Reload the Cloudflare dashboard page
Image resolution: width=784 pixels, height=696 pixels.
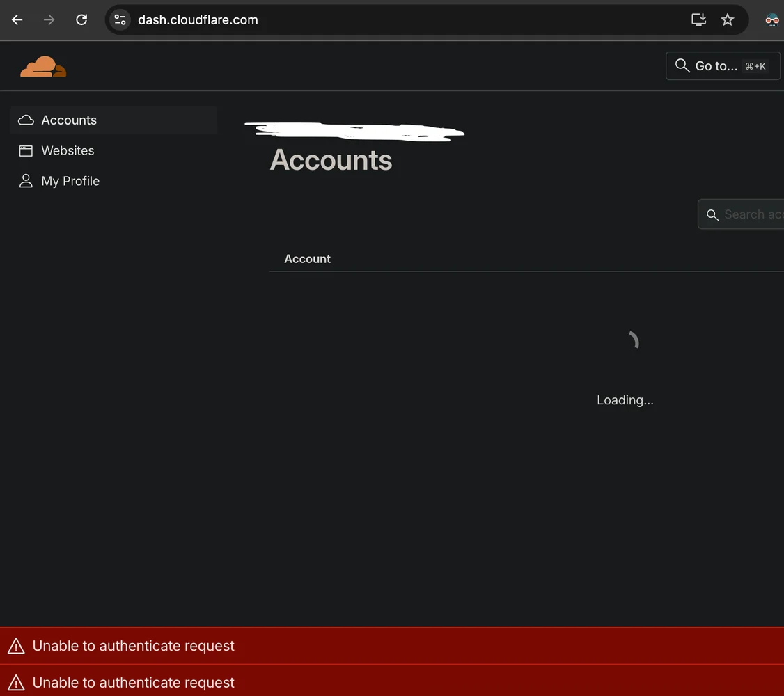click(81, 20)
